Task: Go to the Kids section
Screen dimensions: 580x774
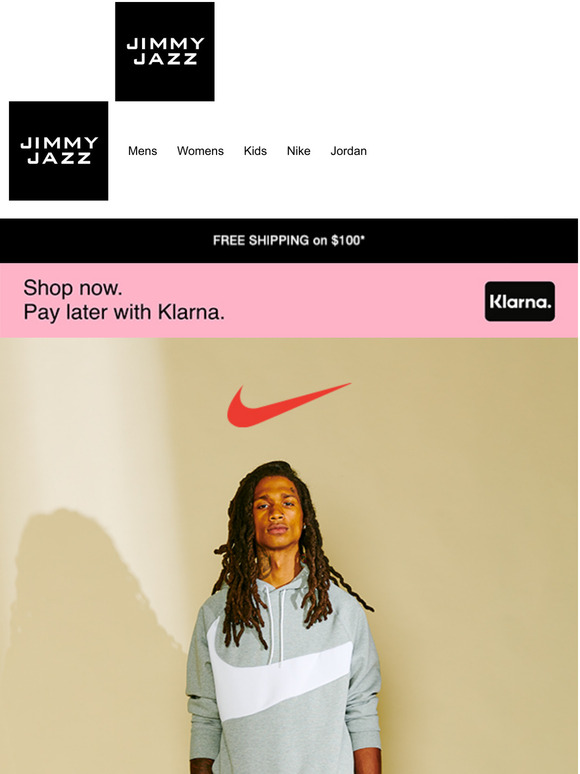Action: [255, 151]
